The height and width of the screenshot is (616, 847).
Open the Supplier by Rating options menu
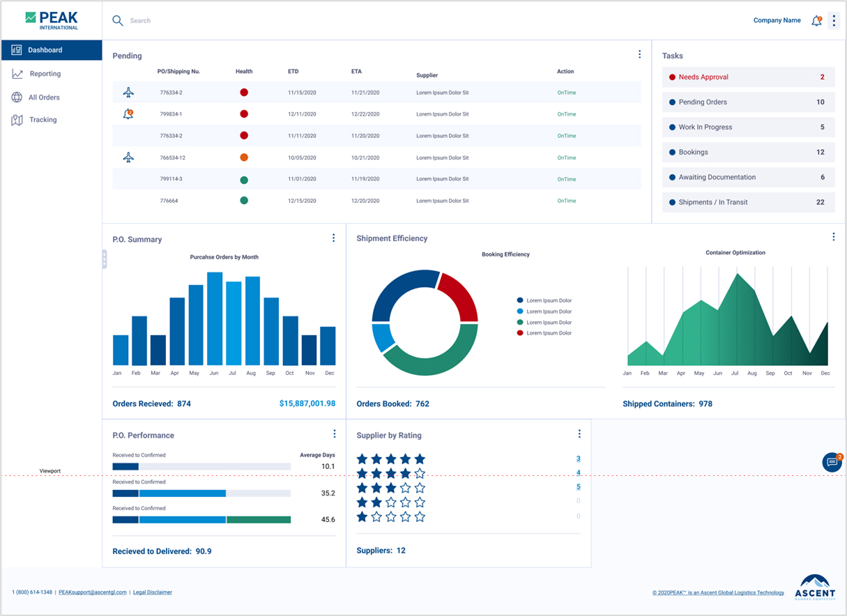(579, 434)
